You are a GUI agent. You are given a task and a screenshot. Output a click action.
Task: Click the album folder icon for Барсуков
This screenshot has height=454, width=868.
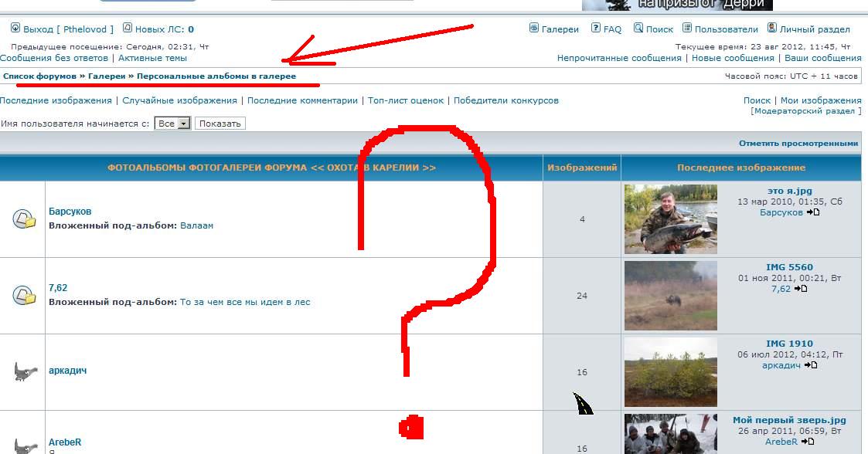click(x=25, y=219)
